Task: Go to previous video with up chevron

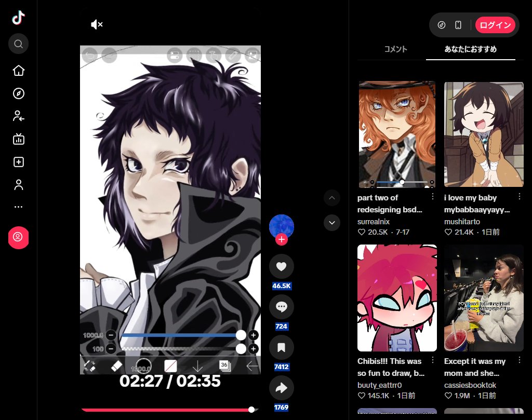Action: pos(332,198)
